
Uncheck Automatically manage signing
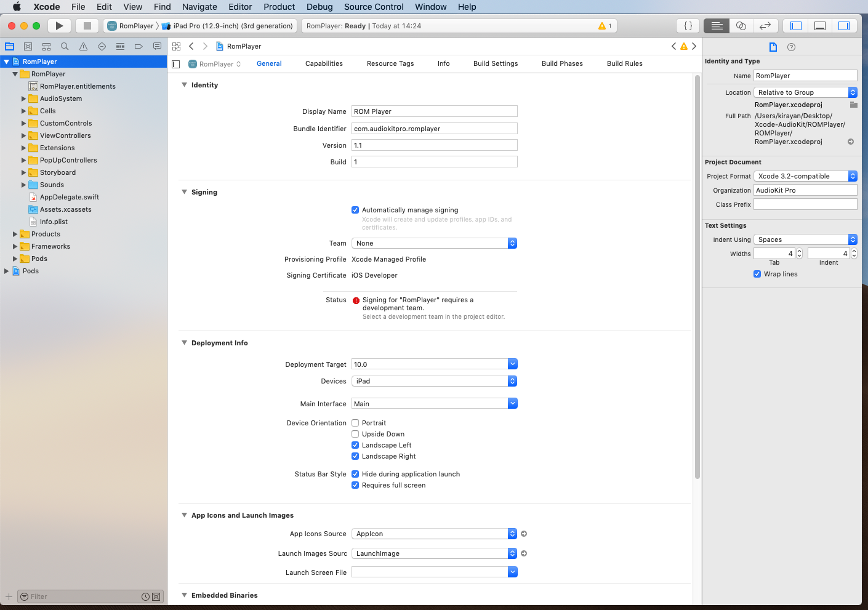tap(355, 210)
